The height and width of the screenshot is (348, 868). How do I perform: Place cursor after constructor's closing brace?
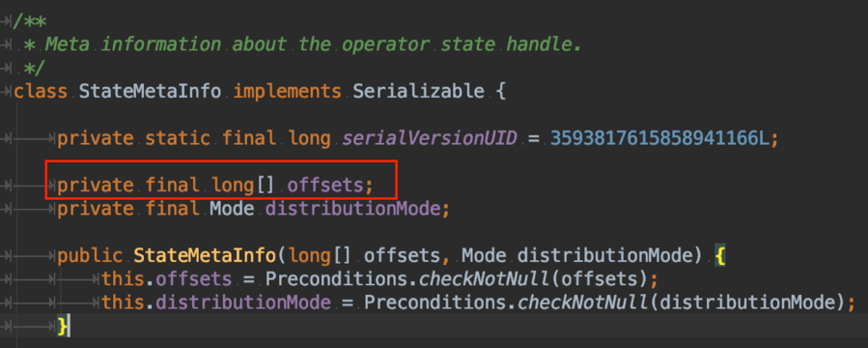(x=70, y=327)
